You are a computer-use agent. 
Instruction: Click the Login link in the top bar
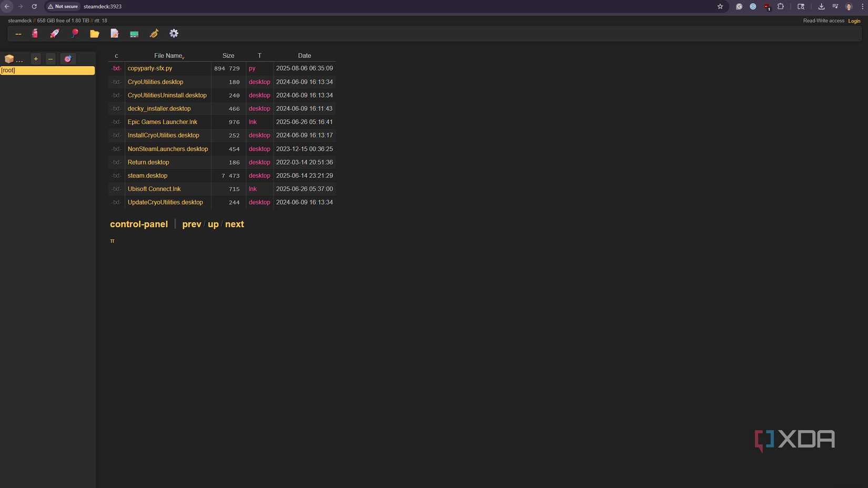(x=854, y=21)
